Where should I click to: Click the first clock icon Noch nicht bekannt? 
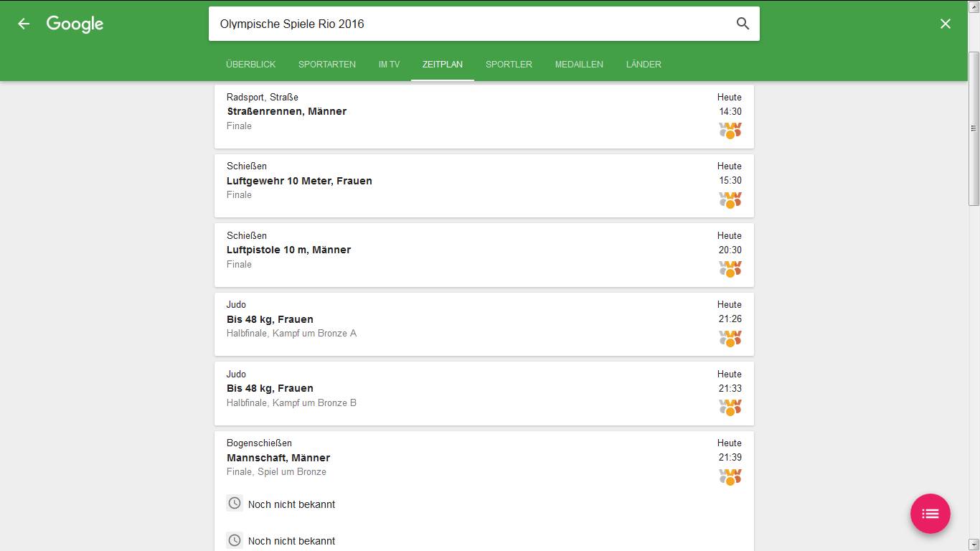[x=235, y=503]
